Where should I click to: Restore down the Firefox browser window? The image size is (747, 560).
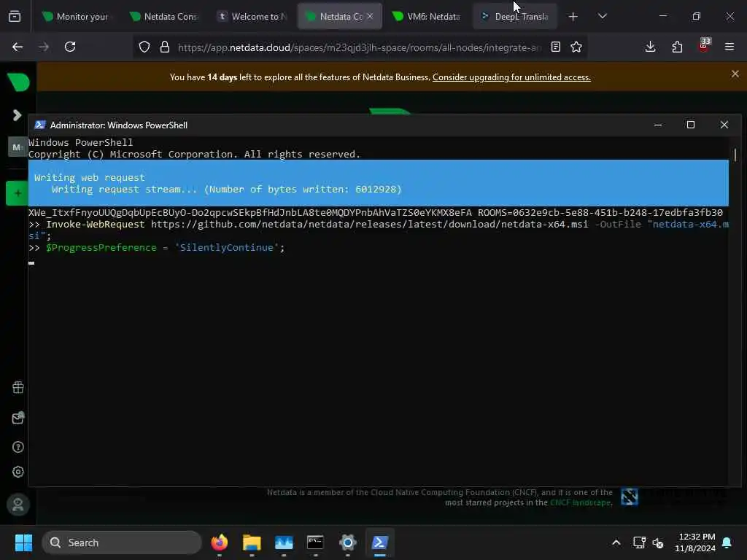tap(697, 16)
